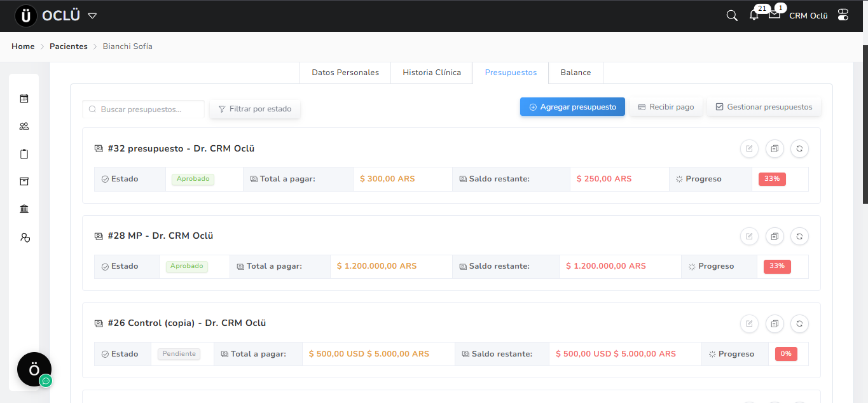Viewport: 868px width, 403px height.
Task: Select the Presupuestos tab
Action: coord(511,73)
